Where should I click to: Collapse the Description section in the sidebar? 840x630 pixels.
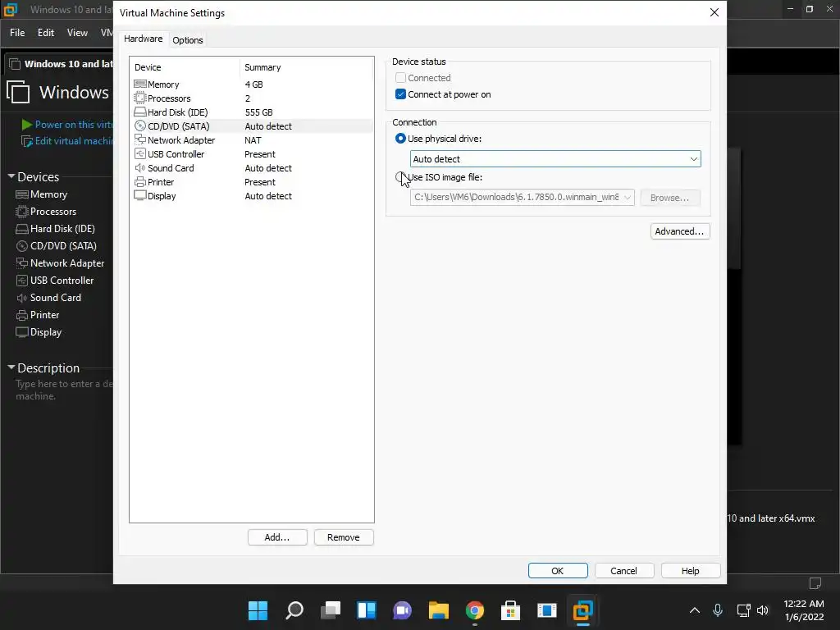pyautogui.click(x=11, y=367)
